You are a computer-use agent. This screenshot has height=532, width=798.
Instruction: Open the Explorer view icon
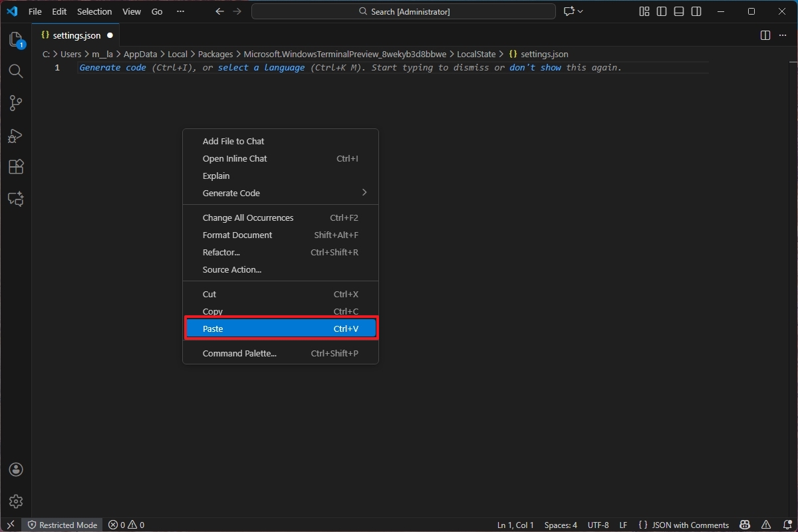[16, 40]
